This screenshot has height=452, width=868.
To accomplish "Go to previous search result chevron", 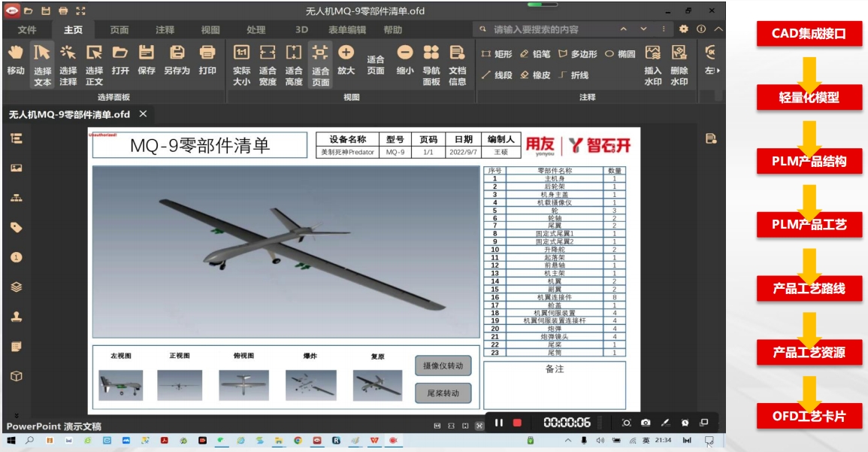I will [623, 29].
